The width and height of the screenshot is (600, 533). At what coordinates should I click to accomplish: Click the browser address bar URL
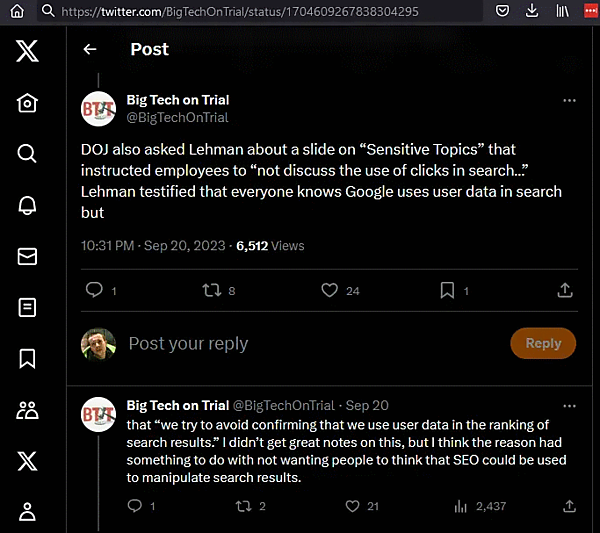[240, 12]
